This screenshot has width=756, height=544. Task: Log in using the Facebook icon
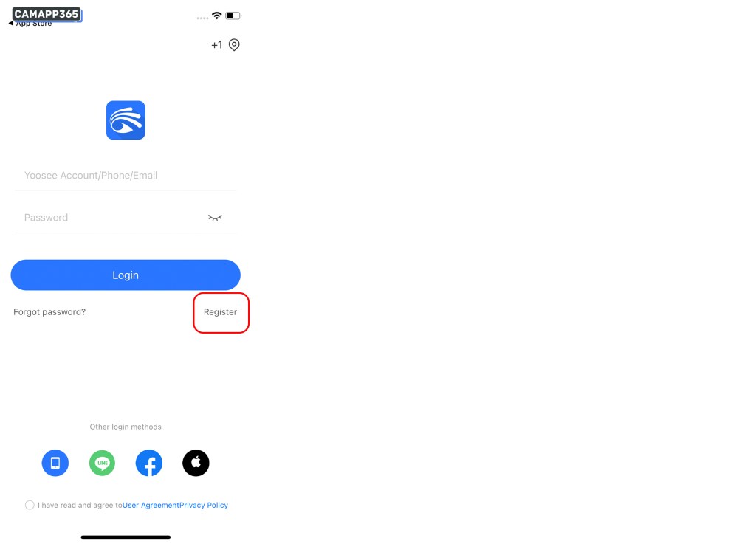pyautogui.click(x=149, y=463)
